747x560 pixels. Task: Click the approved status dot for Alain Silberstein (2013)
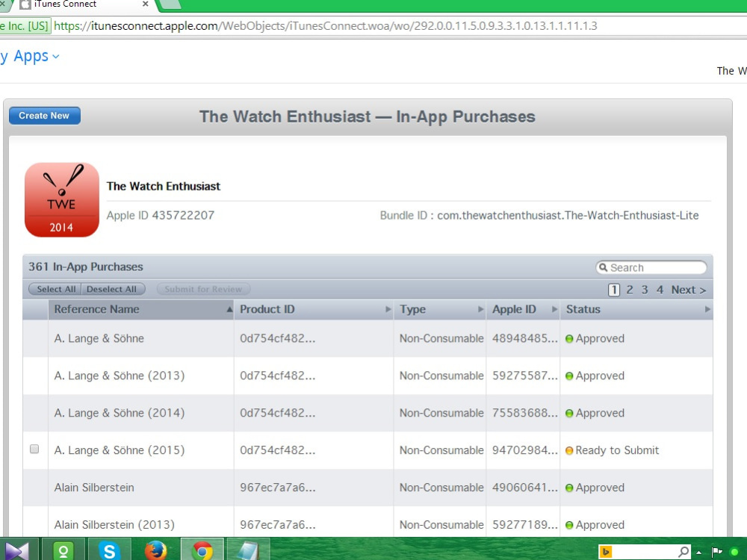click(x=568, y=525)
